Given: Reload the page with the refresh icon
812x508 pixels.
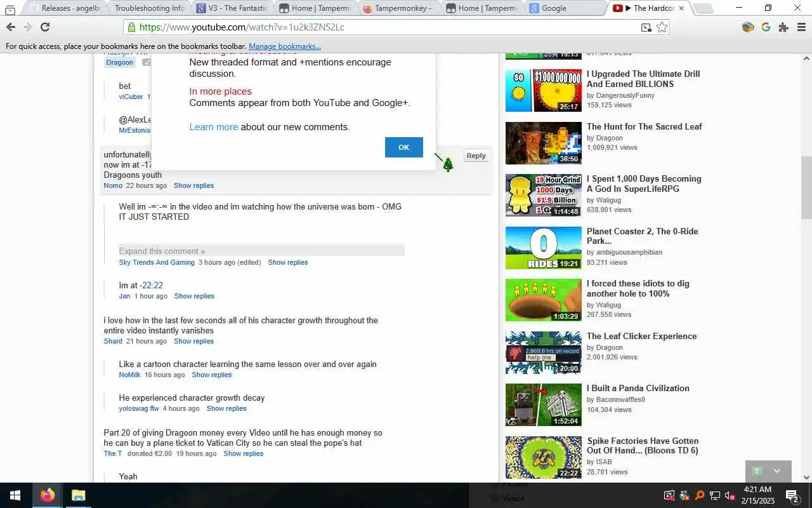Looking at the screenshot, I should point(45,27).
